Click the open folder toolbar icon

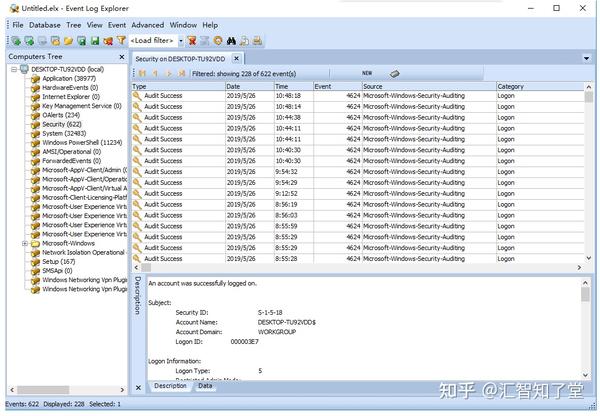[x=68, y=41]
